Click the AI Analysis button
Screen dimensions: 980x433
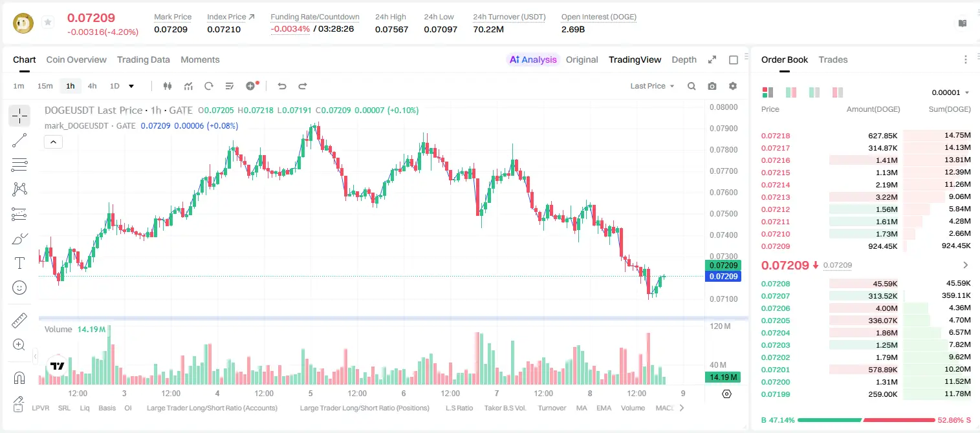pyautogui.click(x=533, y=59)
